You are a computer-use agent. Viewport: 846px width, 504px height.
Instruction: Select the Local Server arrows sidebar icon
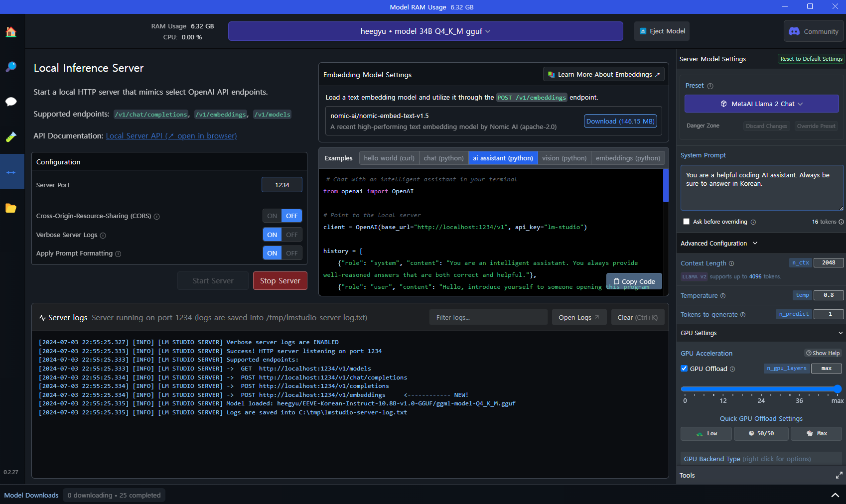[x=11, y=172]
